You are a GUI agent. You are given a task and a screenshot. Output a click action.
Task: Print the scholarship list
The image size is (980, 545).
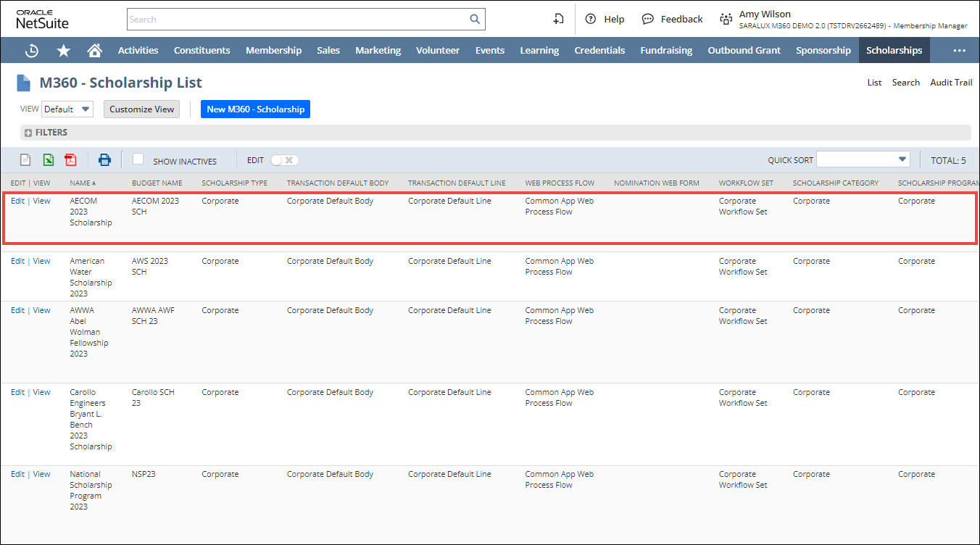(105, 160)
